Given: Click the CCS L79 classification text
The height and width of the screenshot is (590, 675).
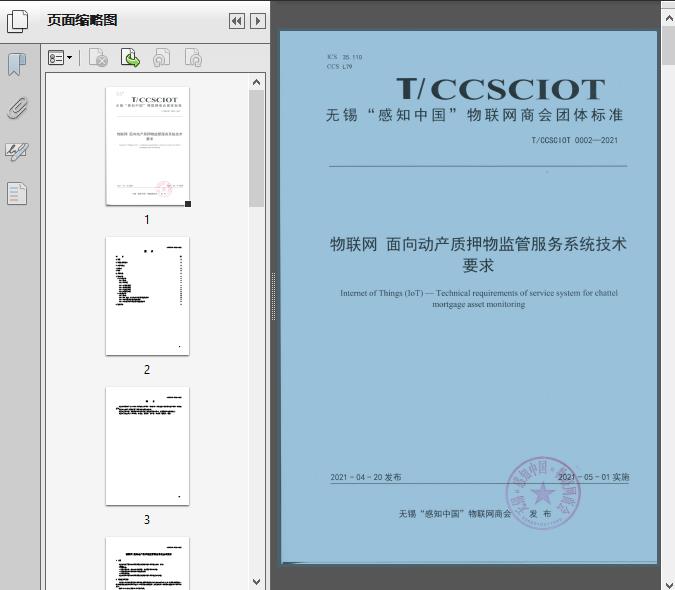Looking at the screenshot, I should [x=340, y=66].
